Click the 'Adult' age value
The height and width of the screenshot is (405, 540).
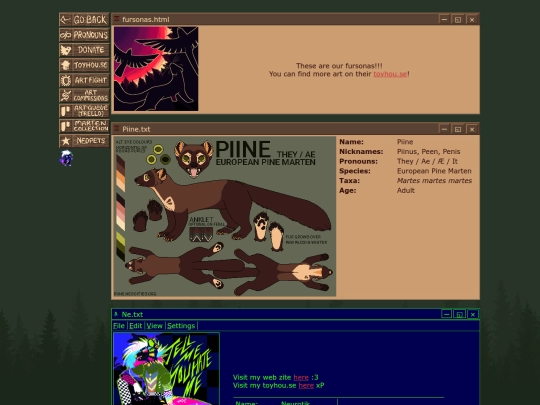(x=406, y=190)
